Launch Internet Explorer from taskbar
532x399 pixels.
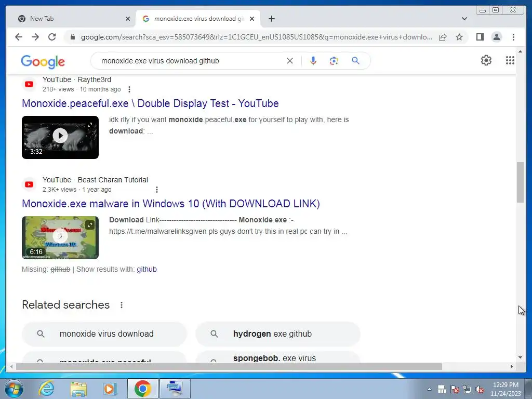(46, 389)
